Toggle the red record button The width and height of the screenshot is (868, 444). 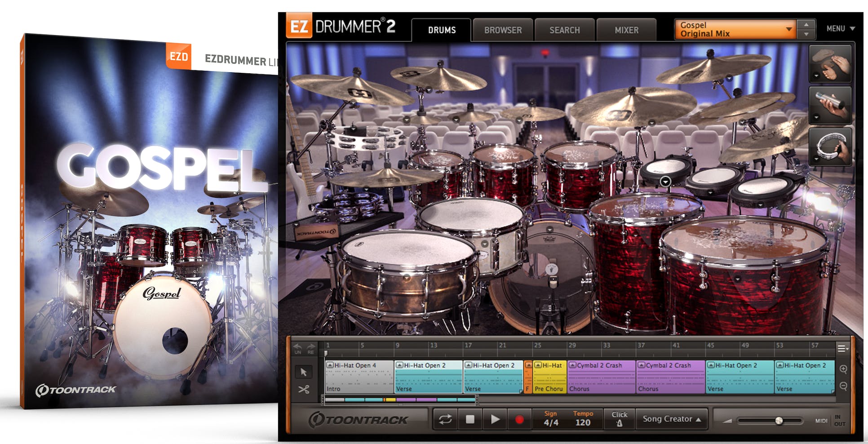(519, 419)
